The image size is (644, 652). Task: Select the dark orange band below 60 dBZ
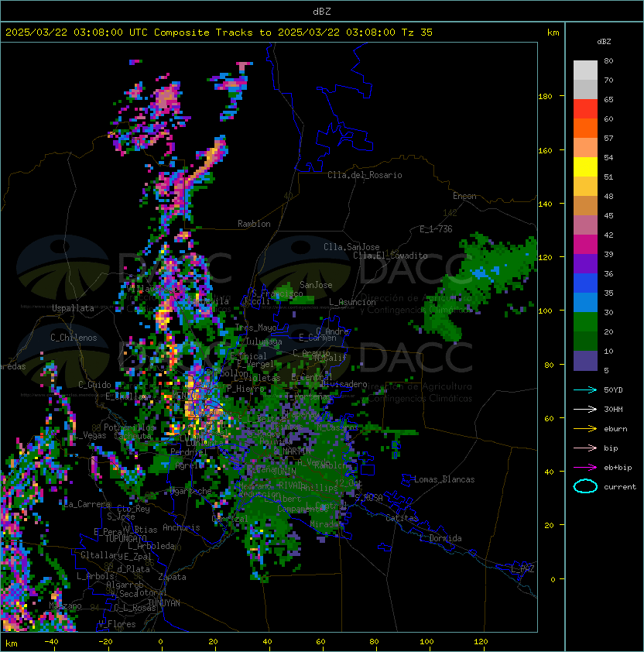click(585, 128)
